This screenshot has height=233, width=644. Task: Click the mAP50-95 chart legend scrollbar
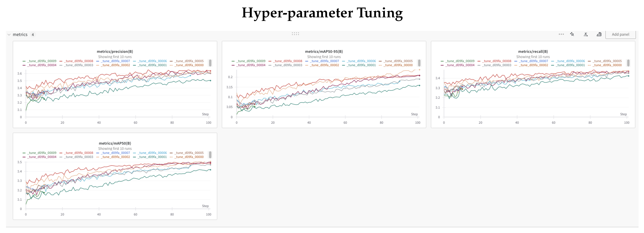pos(419,63)
